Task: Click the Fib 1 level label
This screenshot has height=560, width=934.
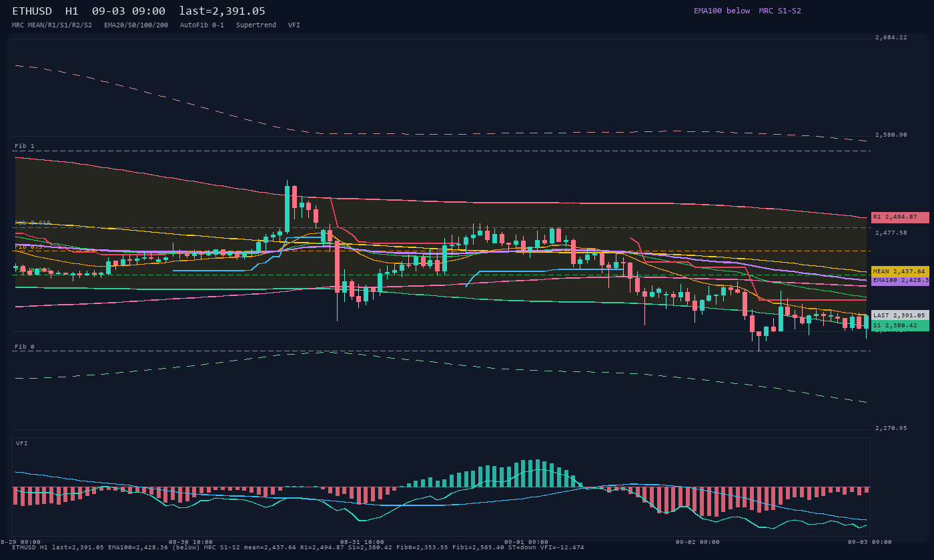Action: click(x=25, y=146)
